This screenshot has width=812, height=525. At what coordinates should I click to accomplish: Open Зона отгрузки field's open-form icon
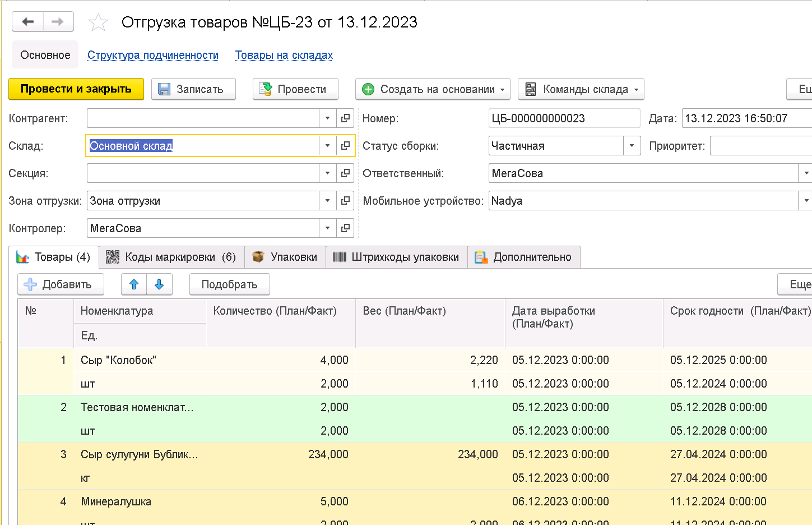pyautogui.click(x=346, y=201)
